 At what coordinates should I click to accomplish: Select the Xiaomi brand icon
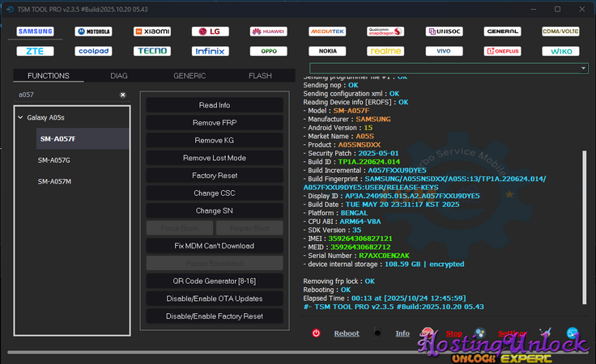[x=151, y=32]
